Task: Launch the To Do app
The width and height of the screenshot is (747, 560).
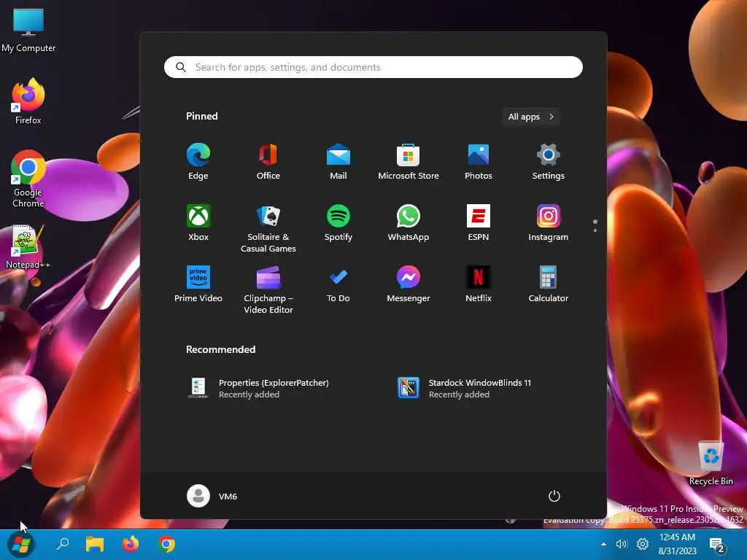Action: tap(338, 284)
